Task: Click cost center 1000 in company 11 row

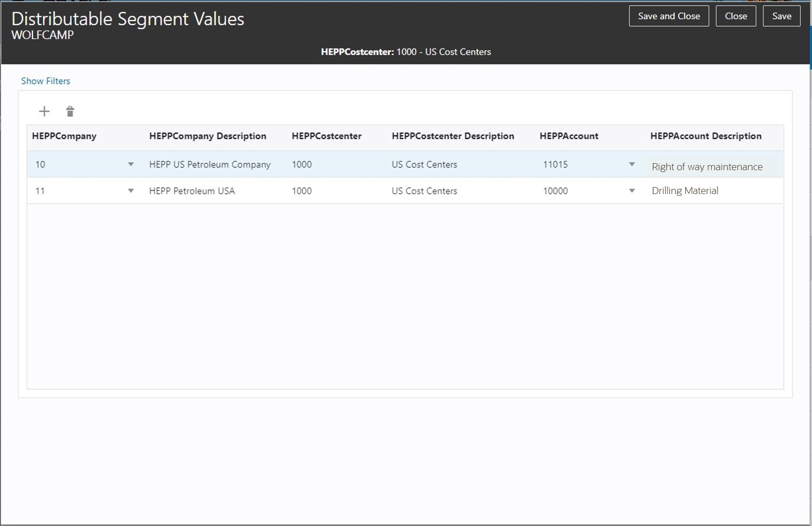Action: (x=302, y=191)
